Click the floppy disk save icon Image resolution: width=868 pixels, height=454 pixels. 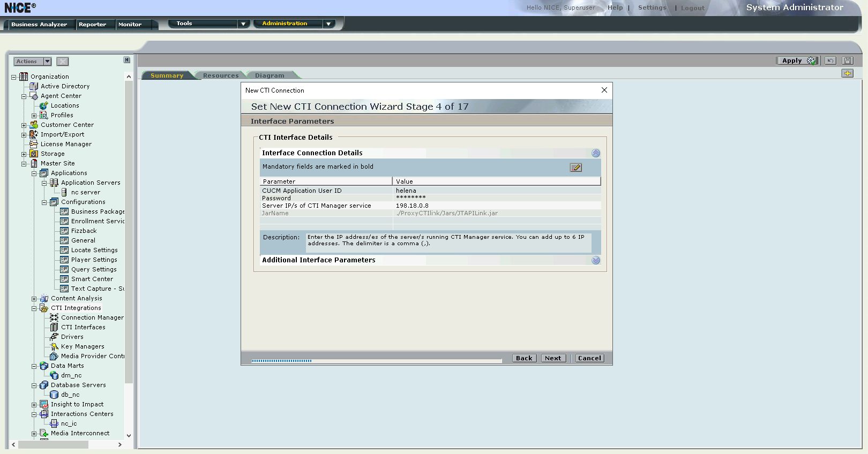pos(847,60)
